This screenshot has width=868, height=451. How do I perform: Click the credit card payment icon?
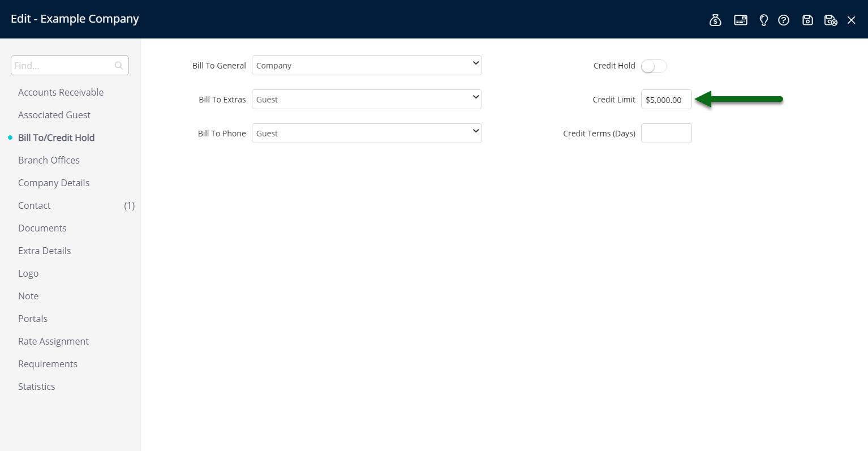[740, 19]
